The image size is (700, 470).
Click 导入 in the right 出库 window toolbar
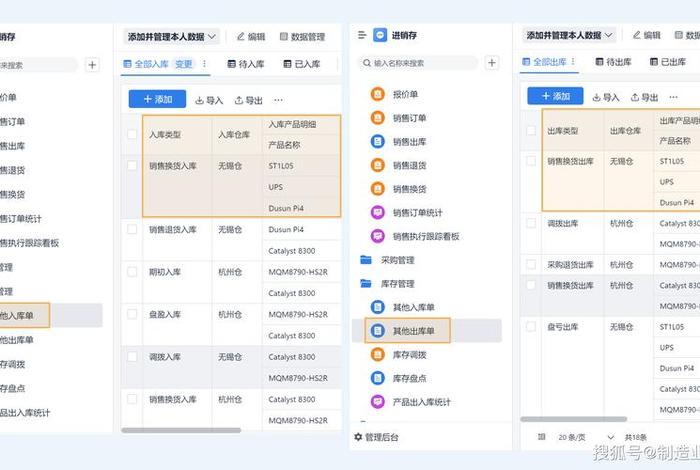pyautogui.click(x=606, y=97)
